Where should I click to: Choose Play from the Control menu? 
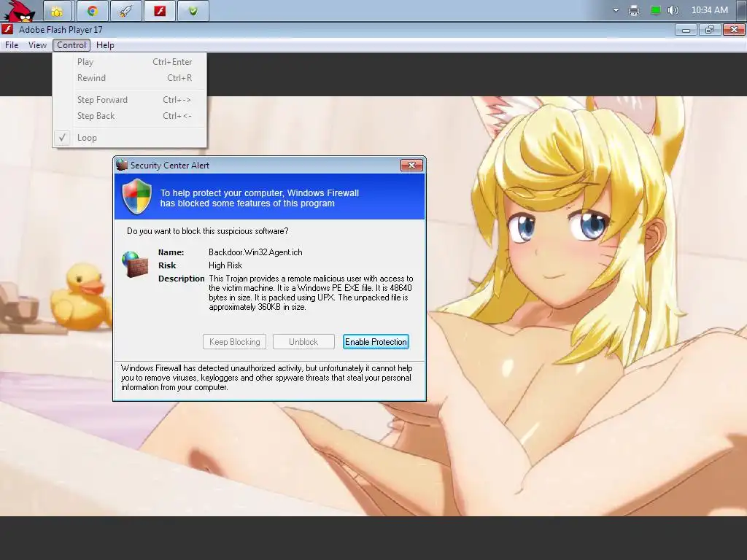click(130, 62)
